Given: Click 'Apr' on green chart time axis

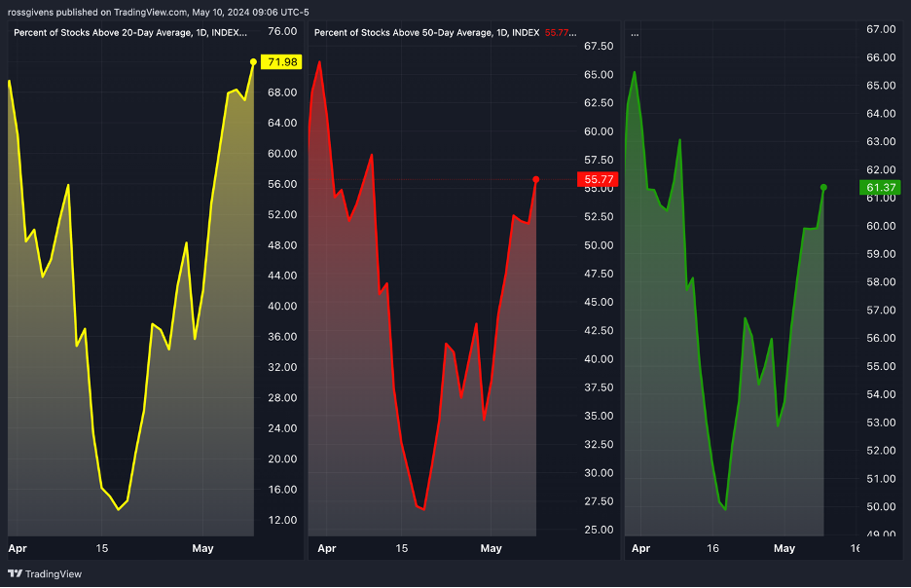Looking at the screenshot, I should click(x=640, y=548).
